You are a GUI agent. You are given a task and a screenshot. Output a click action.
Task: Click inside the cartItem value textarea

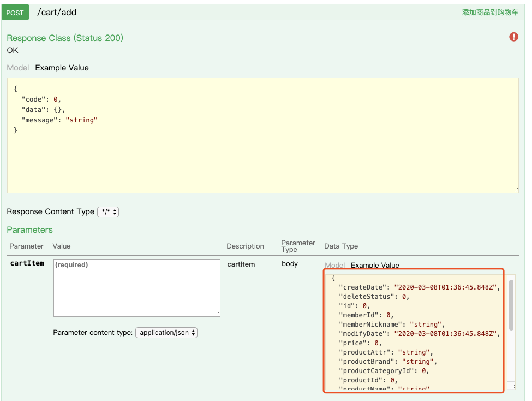tap(137, 288)
